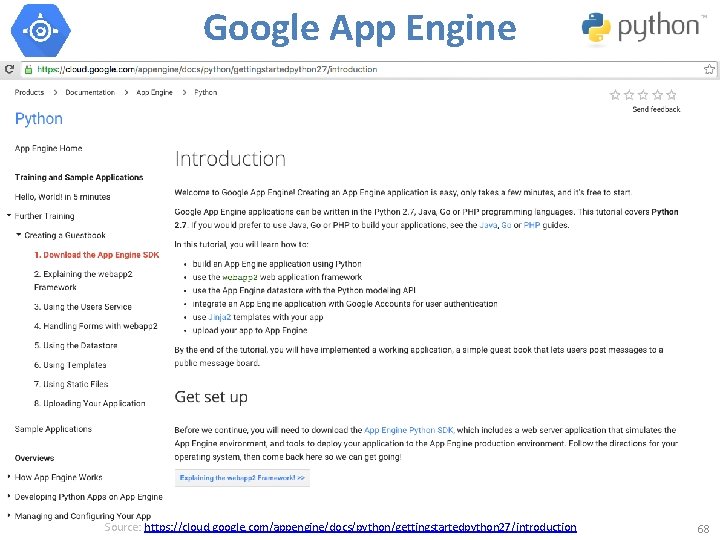The width and height of the screenshot is (720, 540).
Task: Select 2. Explaining the webapp2 Framework
Action: point(83,281)
